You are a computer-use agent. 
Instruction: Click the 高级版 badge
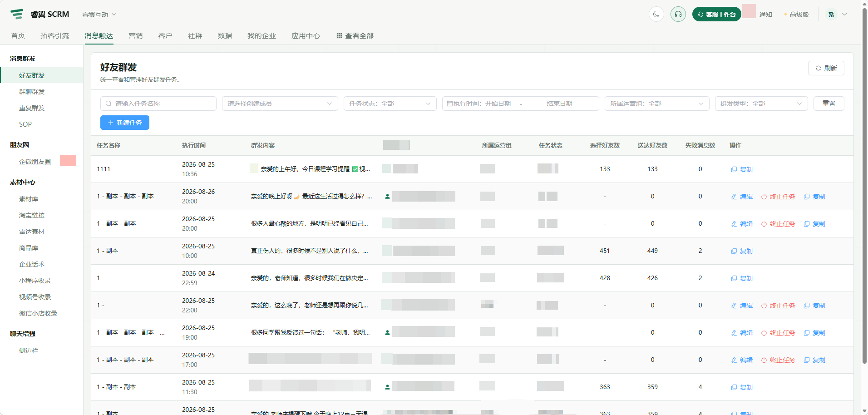(x=796, y=15)
